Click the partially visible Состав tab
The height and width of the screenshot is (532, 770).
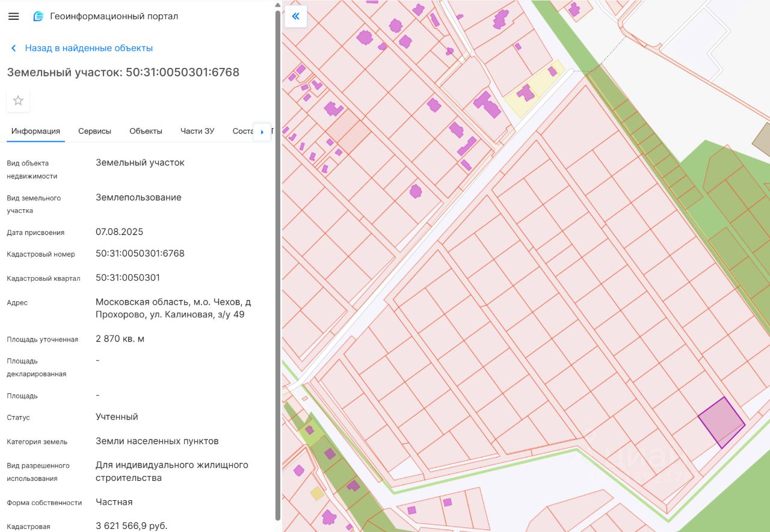pos(242,131)
